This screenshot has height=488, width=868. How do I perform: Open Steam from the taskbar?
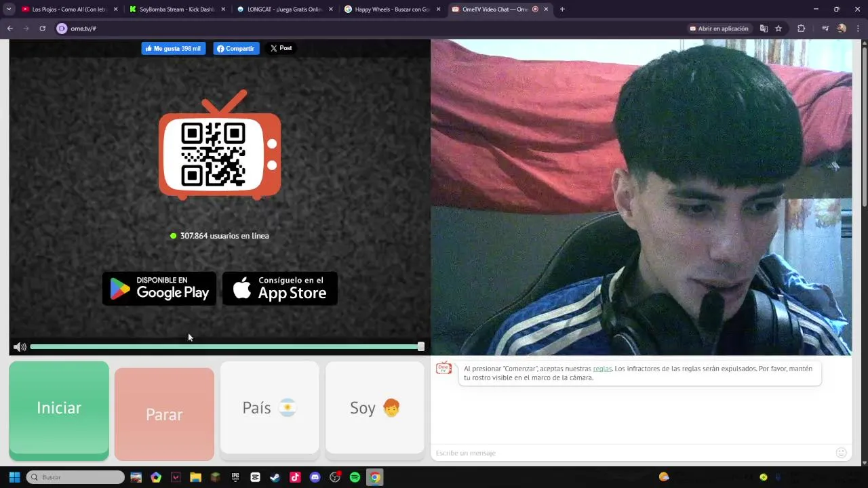pos(275,477)
